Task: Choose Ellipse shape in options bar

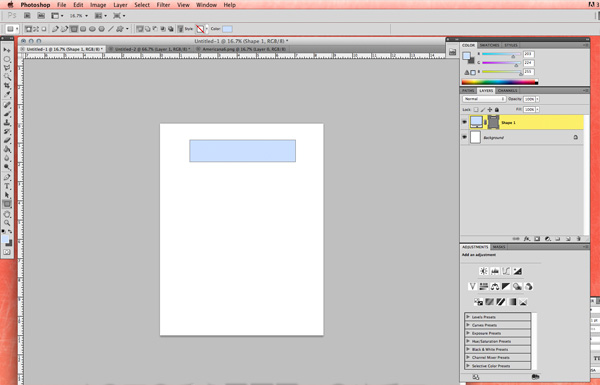Action: pos(92,29)
